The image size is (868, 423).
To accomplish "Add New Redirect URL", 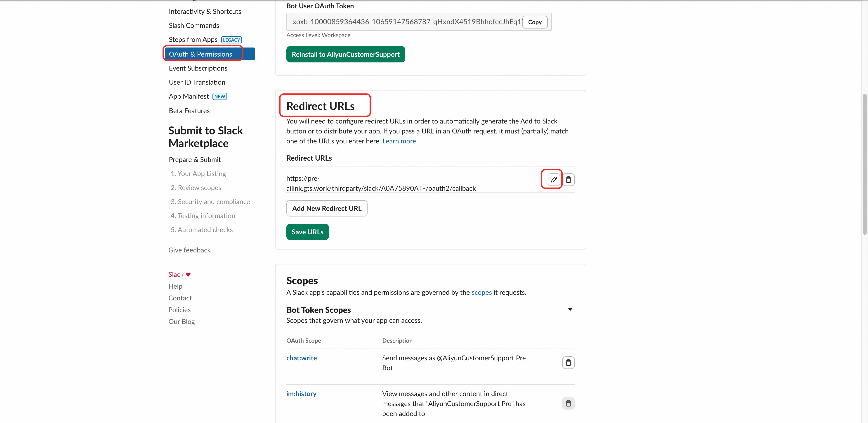I will pos(326,209).
